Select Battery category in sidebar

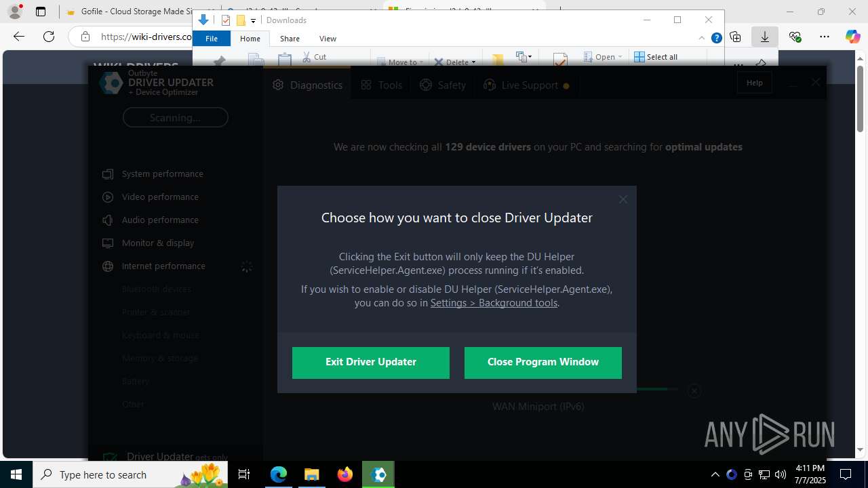coord(136,382)
